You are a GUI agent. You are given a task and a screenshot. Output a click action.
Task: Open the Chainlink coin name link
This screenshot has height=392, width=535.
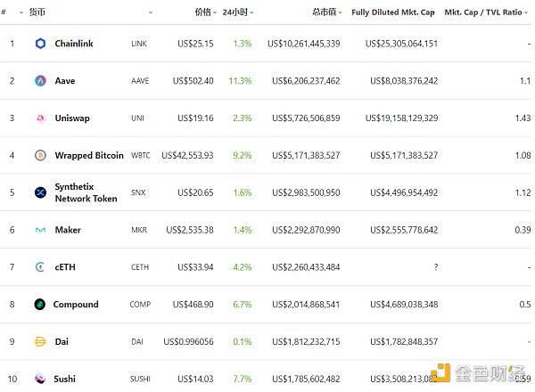[74, 44]
